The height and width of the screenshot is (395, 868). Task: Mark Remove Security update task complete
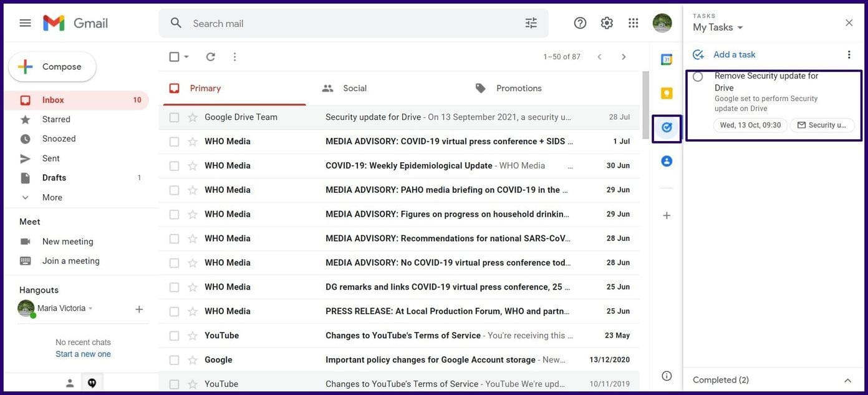point(698,77)
